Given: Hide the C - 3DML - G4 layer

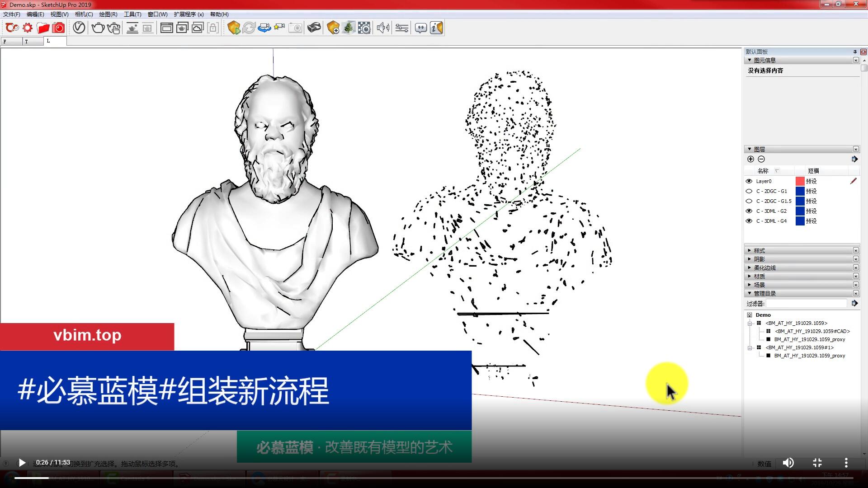Looking at the screenshot, I should point(749,221).
